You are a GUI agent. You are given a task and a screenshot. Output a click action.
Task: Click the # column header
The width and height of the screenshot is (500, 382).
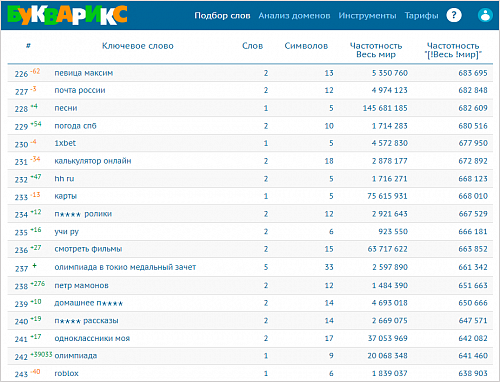pyautogui.click(x=28, y=46)
